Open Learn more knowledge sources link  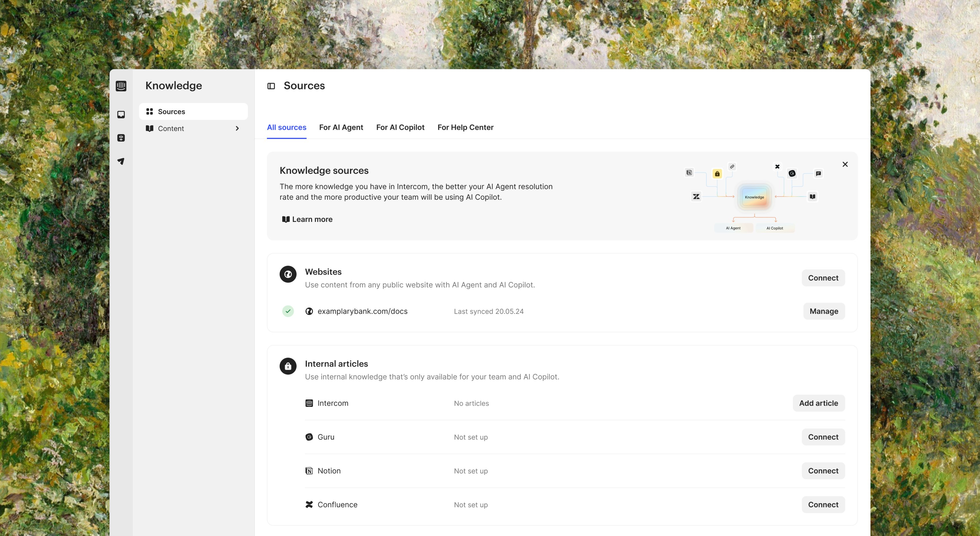pos(307,218)
